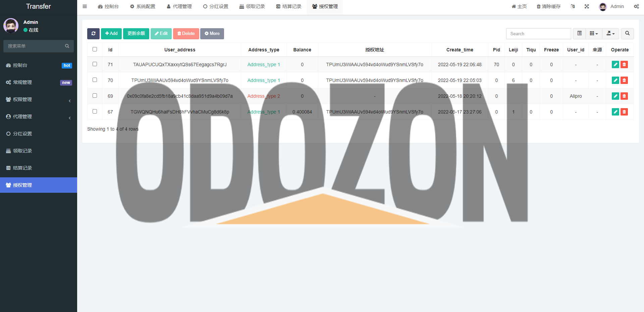
Task: Click edit icon for row Id 67
Action: (615, 112)
